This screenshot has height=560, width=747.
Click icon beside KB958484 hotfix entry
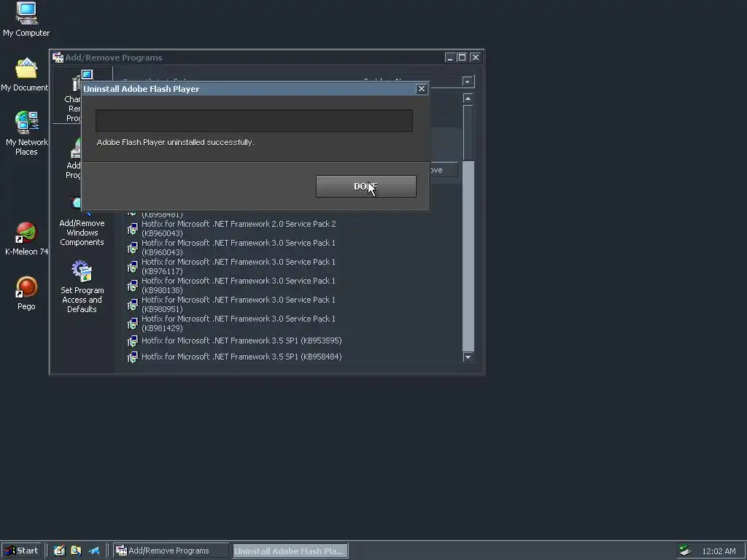click(133, 357)
